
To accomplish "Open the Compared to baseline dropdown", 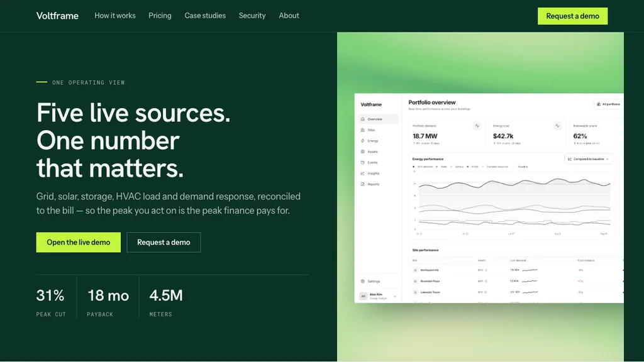I will click(x=589, y=159).
